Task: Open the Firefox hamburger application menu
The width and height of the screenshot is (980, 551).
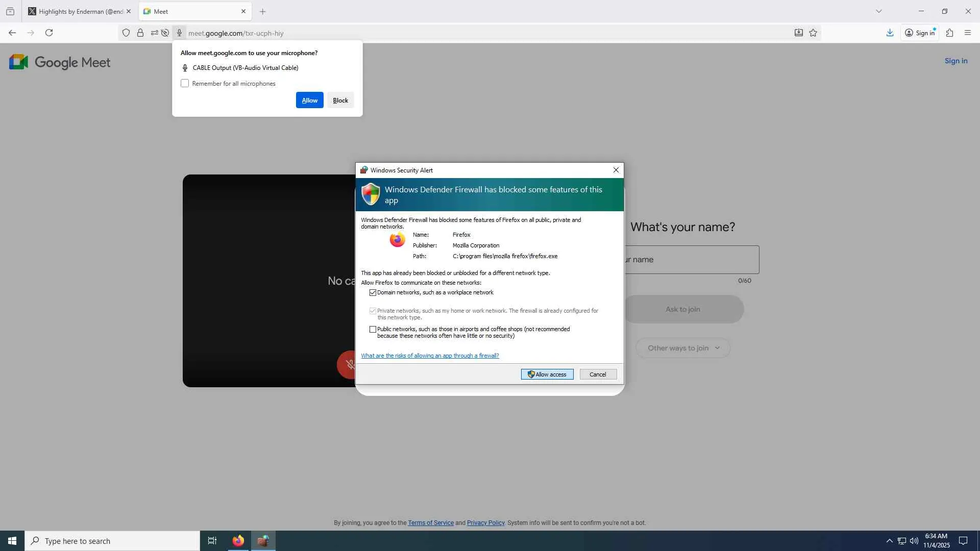Action: pyautogui.click(x=968, y=33)
